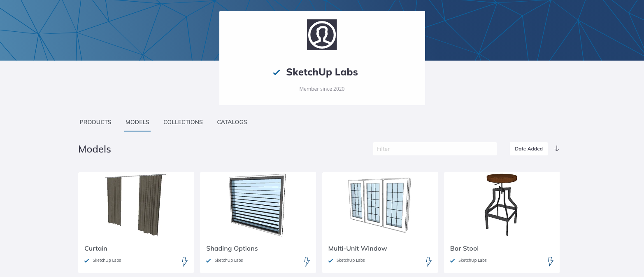The width and height of the screenshot is (644, 277).
Task: Open the Curtain model thumbnail
Action: pos(136,205)
